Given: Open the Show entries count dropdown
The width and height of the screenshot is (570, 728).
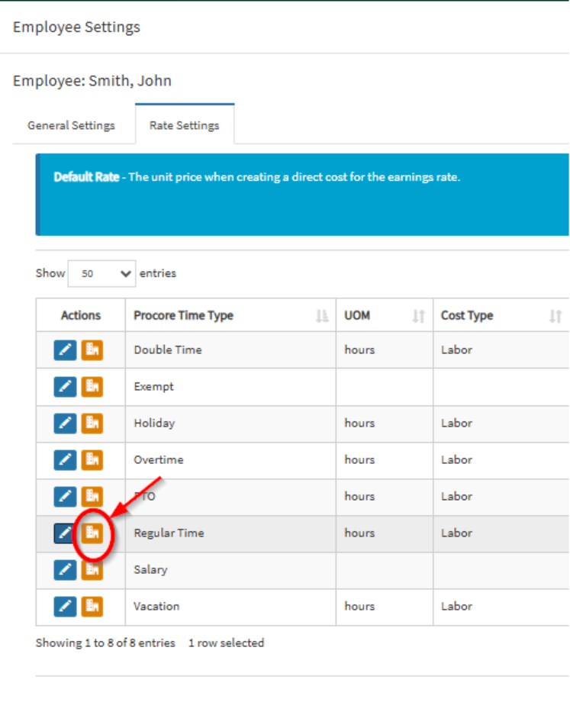Looking at the screenshot, I should click(x=101, y=273).
